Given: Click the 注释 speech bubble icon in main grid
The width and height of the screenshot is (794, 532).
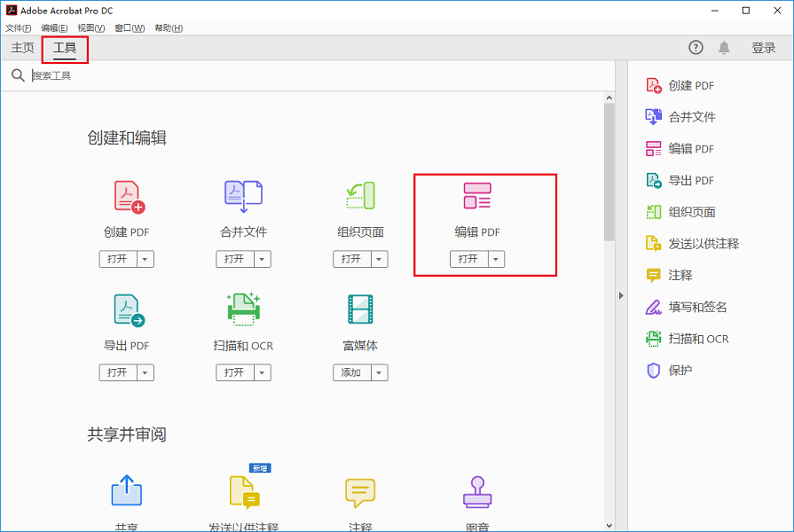Looking at the screenshot, I should (360, 492).
